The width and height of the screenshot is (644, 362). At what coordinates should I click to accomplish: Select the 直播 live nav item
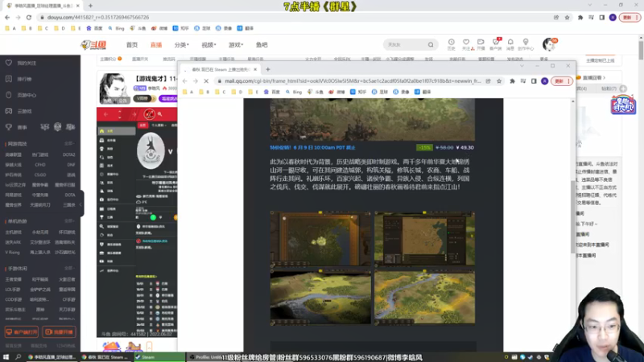coord(156,45)
